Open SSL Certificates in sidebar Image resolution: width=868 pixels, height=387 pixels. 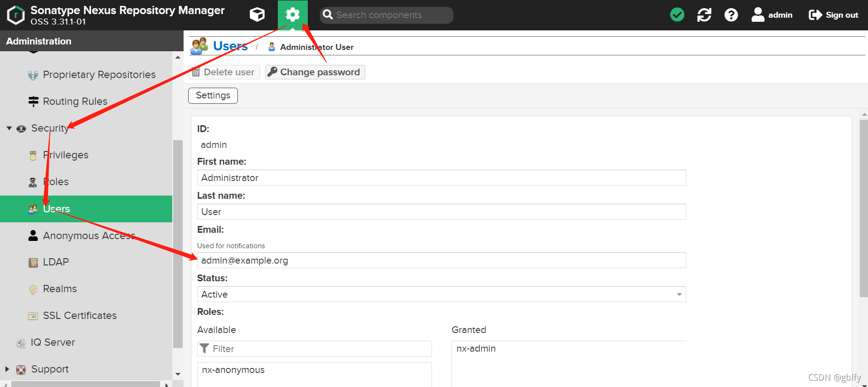[x=80, y=315]
